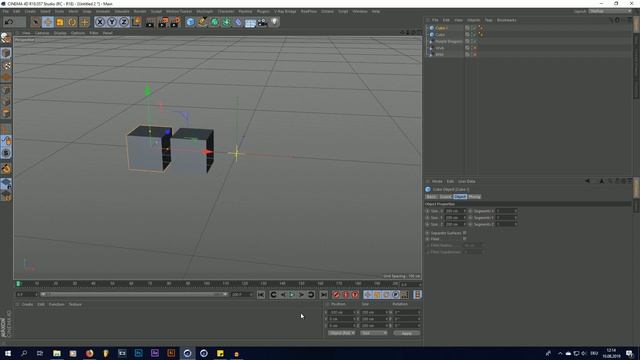This screenshot has height=360, width=640.
Task: Open the array modeling objects icon
Action: click(227, 22)
